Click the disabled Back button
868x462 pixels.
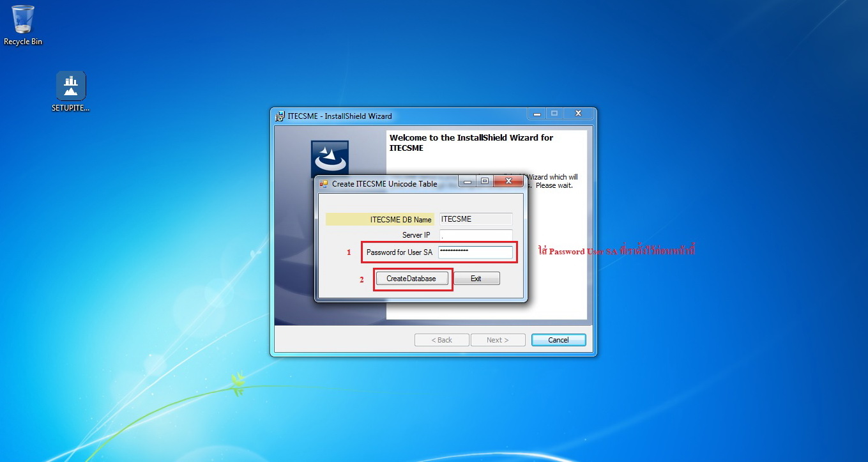[441, 340]
